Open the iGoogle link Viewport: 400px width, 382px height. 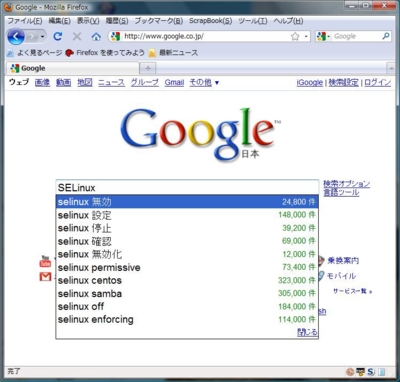click(x=310, y=83)
